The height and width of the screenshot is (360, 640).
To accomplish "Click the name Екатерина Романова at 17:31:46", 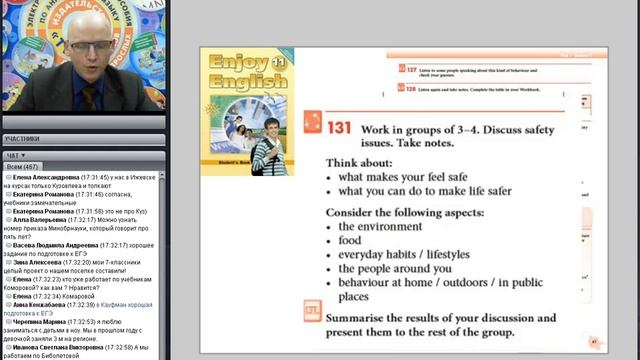I will pyautogui.click(x=43, y=194).
